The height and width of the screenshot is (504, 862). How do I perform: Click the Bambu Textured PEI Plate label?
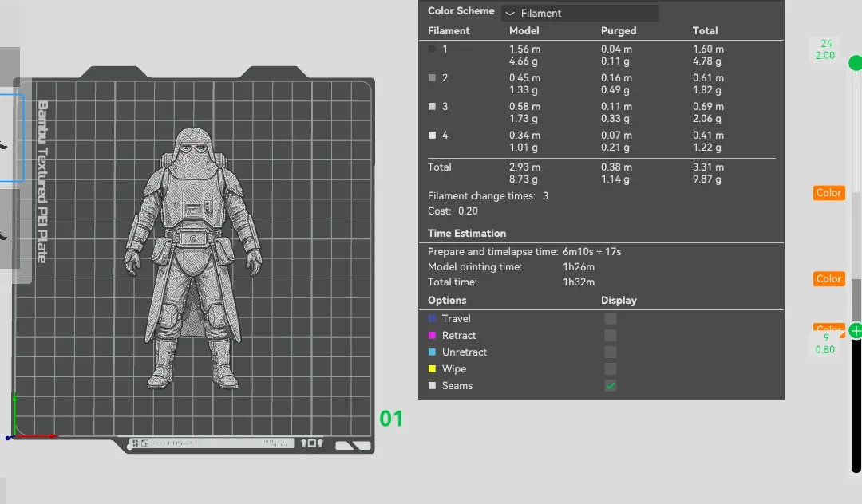[x=43, y=182]
